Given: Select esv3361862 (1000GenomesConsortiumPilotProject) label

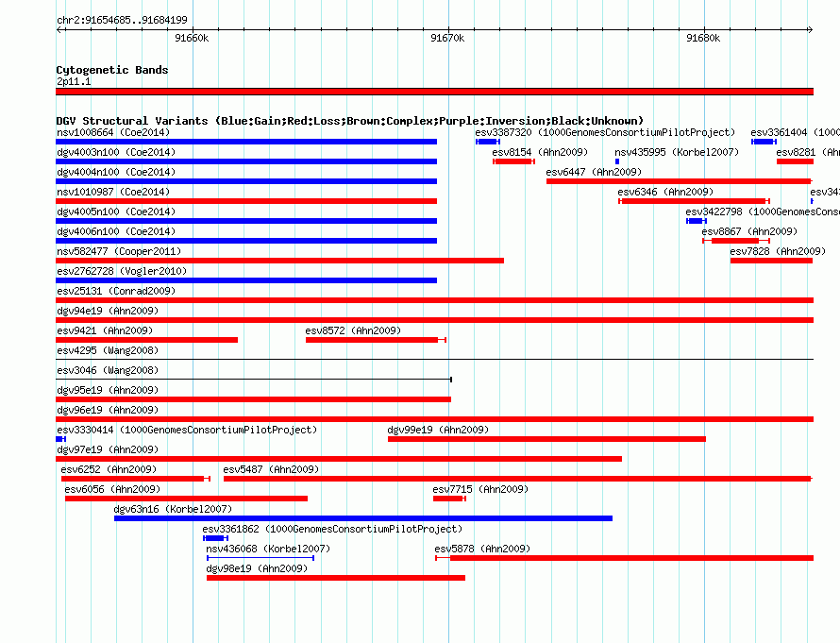Looking at the screenshot, I should click(332, 529).
